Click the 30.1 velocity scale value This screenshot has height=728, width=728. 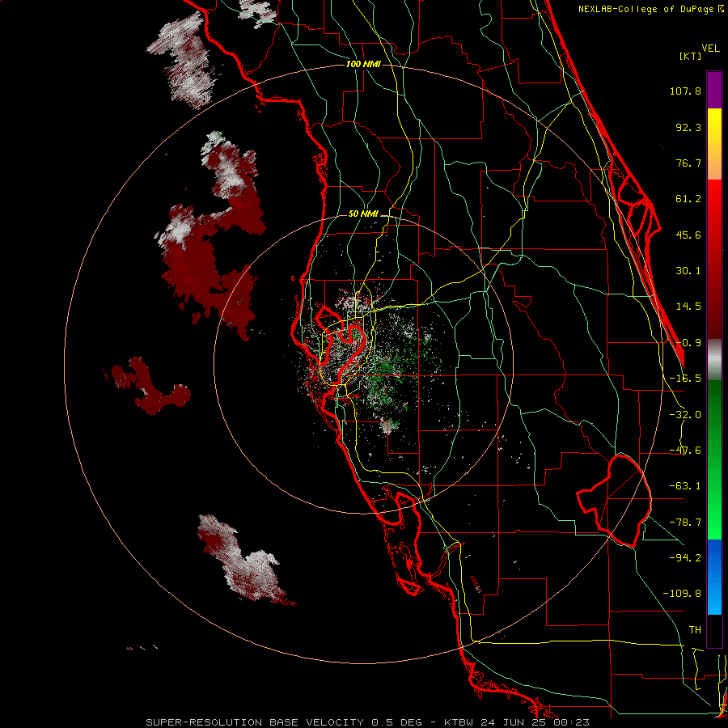(688, 271)
